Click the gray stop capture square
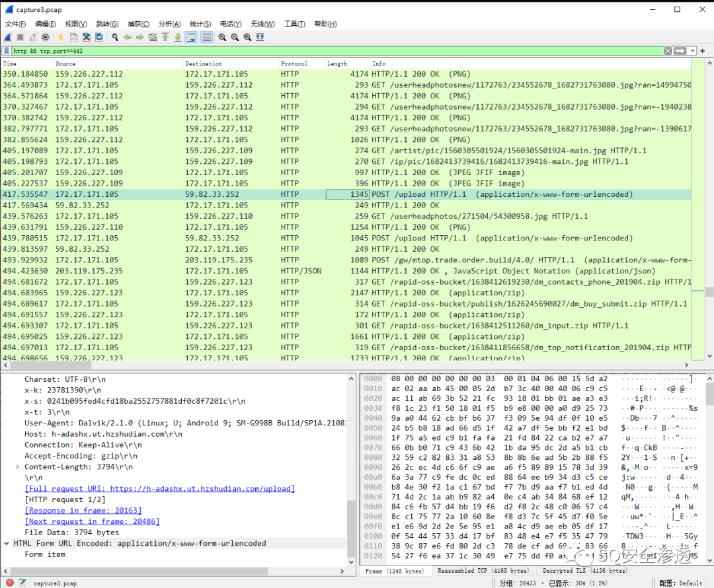The image size is (714, 588). click(20, 37)
